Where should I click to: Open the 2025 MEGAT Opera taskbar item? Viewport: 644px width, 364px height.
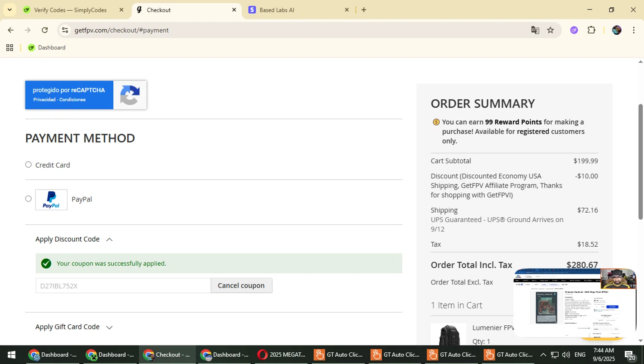pos(282,355)
